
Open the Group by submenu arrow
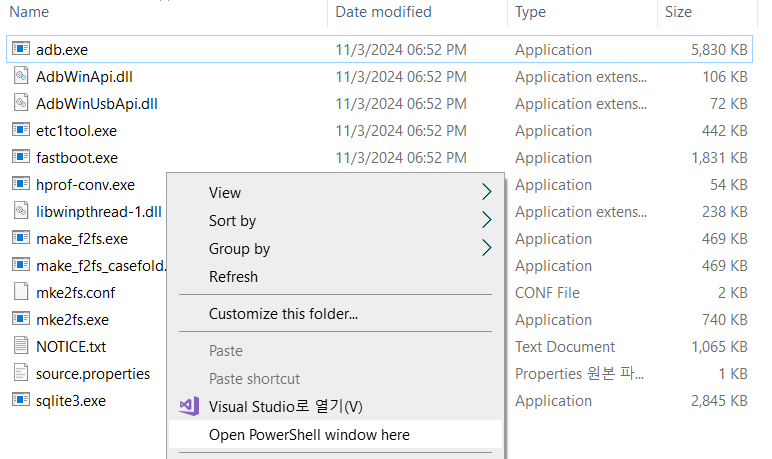click(487, 248)
